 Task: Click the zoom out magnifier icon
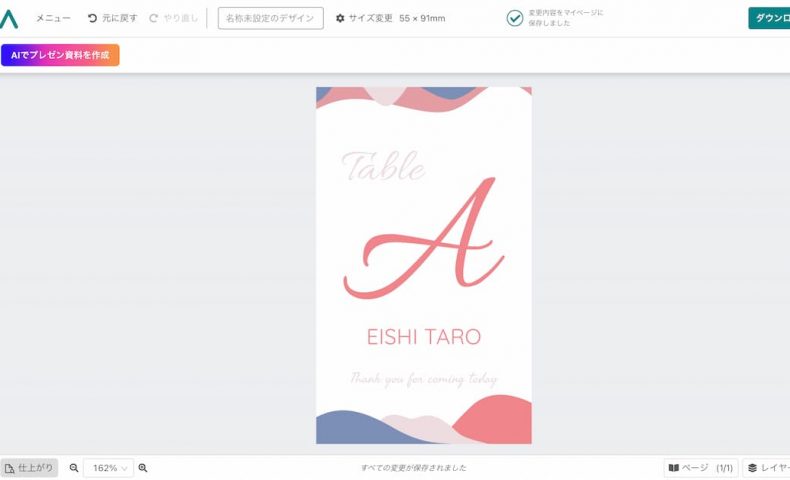74,468
